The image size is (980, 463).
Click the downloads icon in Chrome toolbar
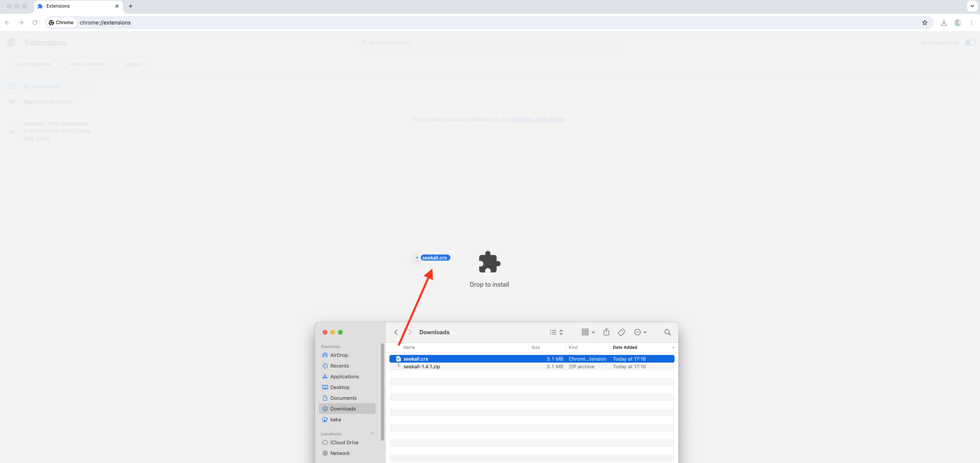click(944, 23)
